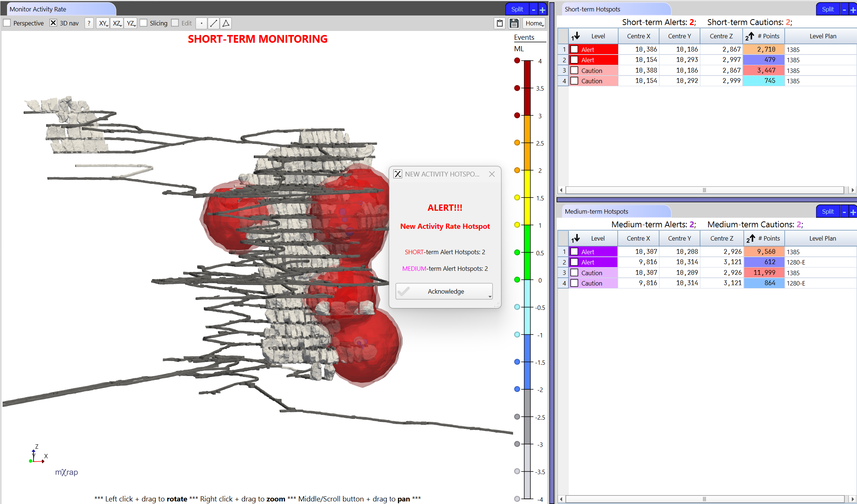Click Split button in Medium-term Hotspots panel
The image size is (857, 504).
[828, 211]
